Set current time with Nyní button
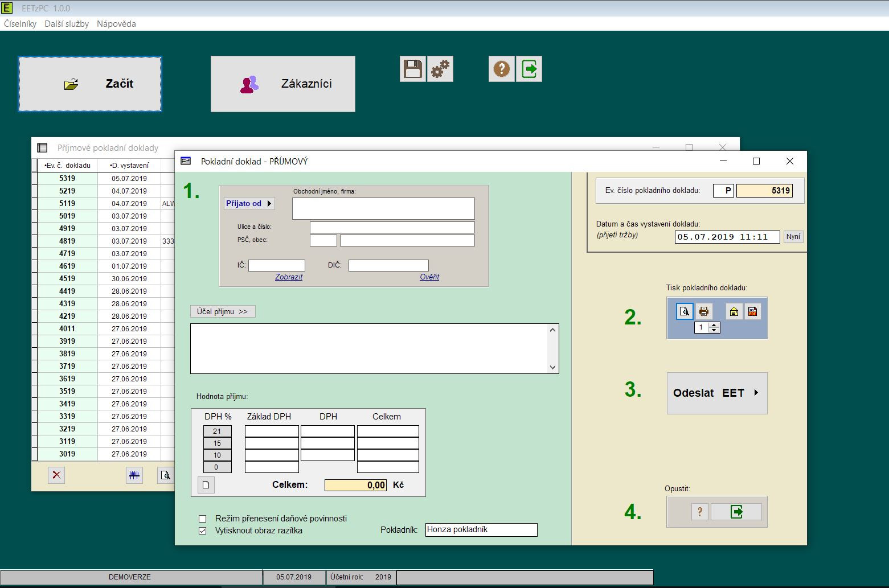 [793, 237]
